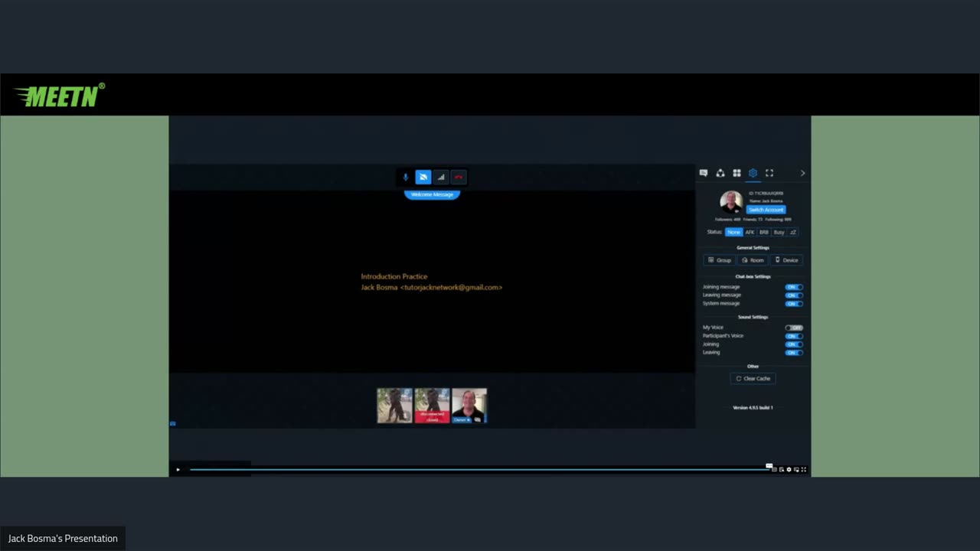
Task: Click the small blue icon at bottom-left of room
Action: [x=172, y=423]
